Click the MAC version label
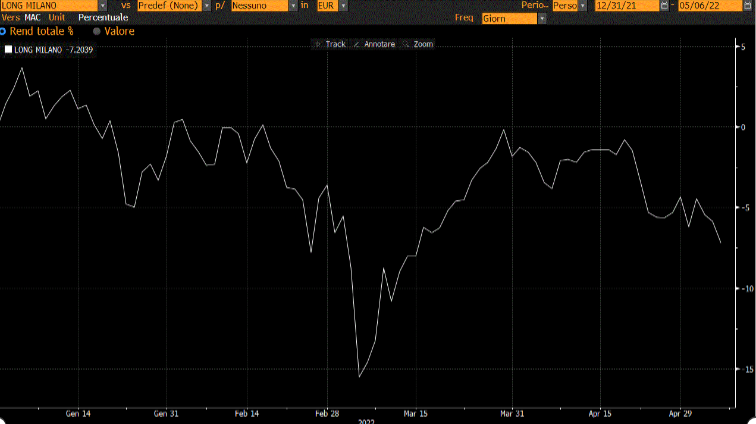756x424 pixels. click(32, 18)
